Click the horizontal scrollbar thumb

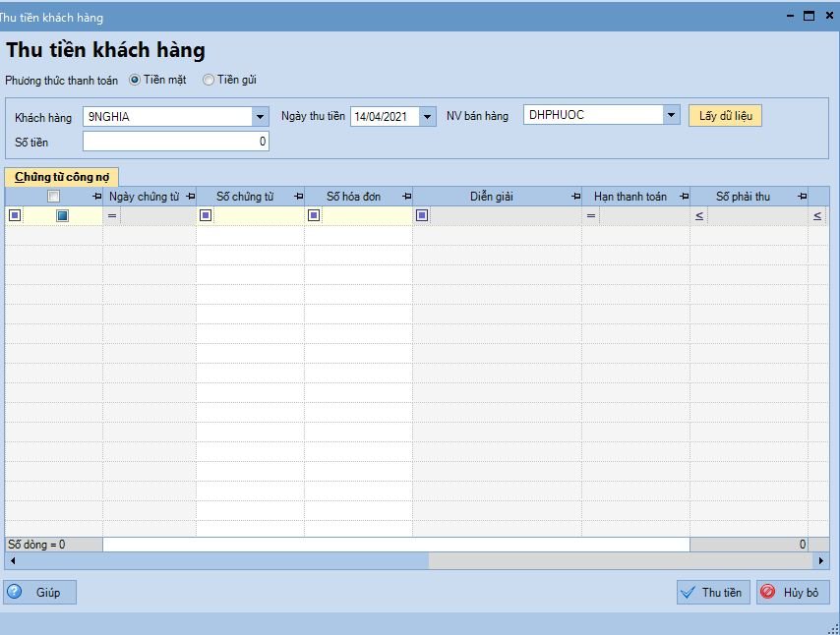(225, 560)
